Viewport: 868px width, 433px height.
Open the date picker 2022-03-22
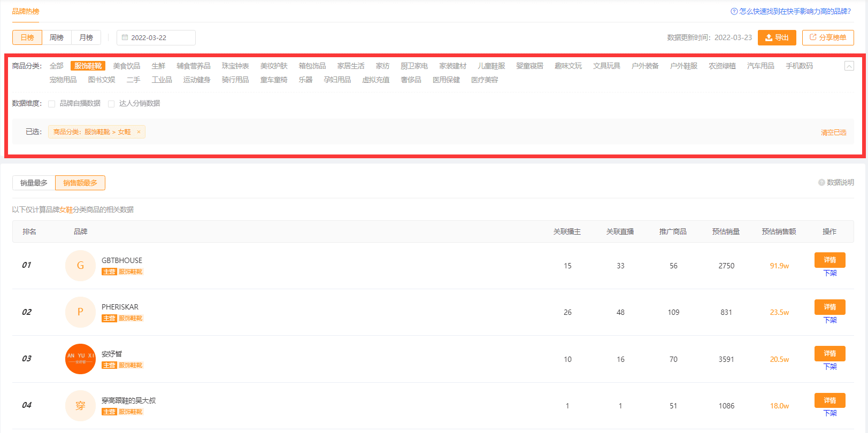point(156,38)
